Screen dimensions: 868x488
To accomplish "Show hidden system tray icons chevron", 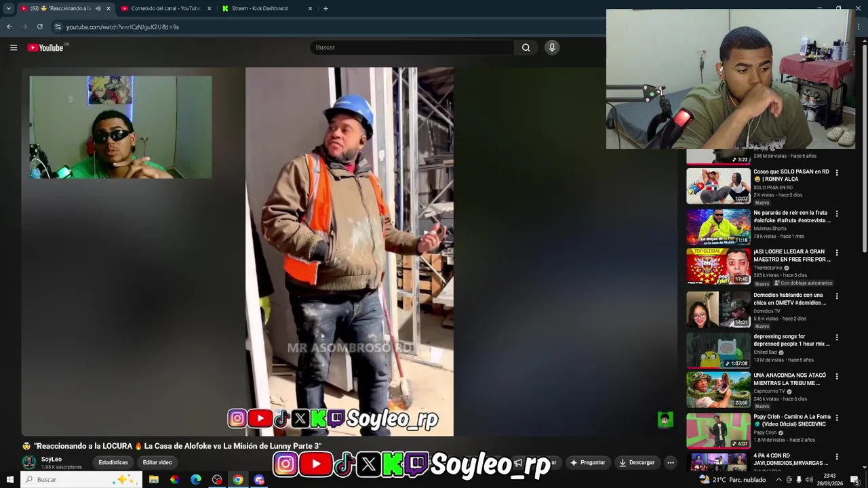I will tap(778, 480).
